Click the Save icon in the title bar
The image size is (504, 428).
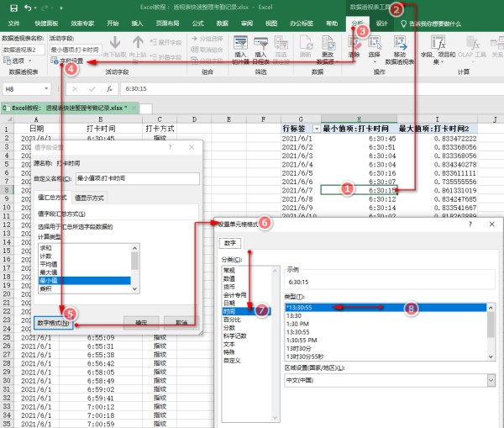pyautogui.click(x=13, y=8)
